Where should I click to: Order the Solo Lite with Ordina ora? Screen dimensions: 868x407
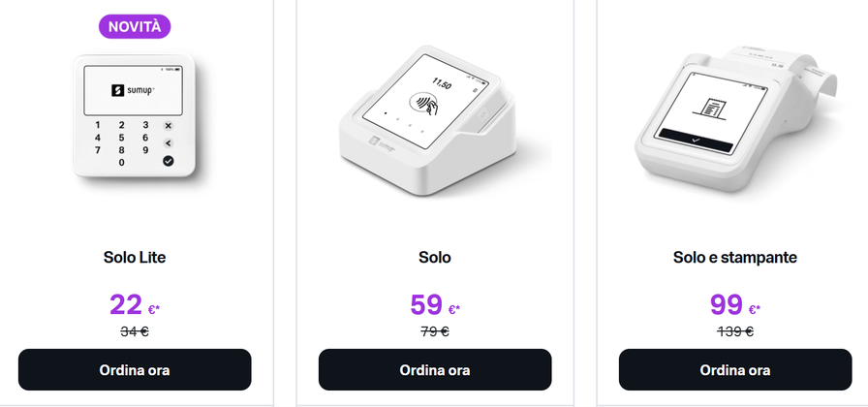135,369
